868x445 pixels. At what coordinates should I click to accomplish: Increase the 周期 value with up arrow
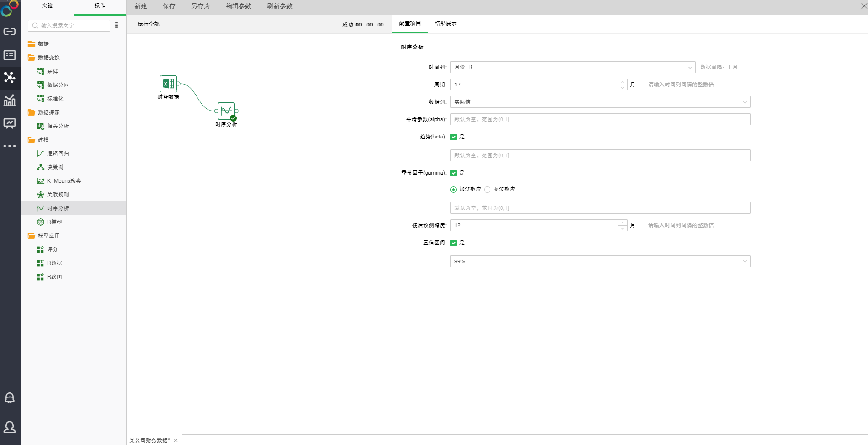[x=622, y=82]
